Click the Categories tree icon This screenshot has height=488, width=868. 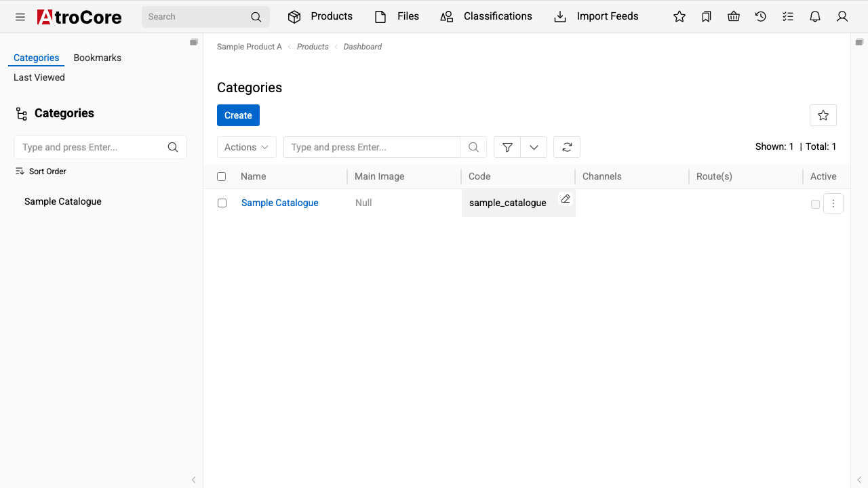pos(22,114)
